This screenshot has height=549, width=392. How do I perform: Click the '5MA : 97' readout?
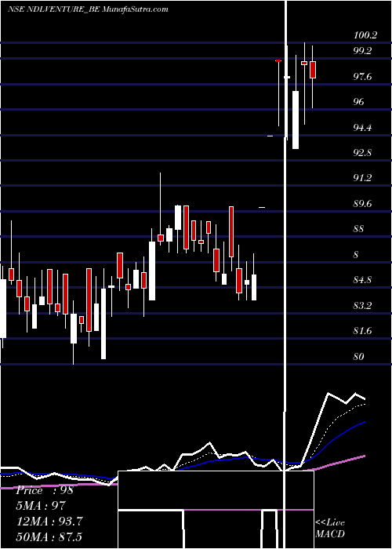41,506
